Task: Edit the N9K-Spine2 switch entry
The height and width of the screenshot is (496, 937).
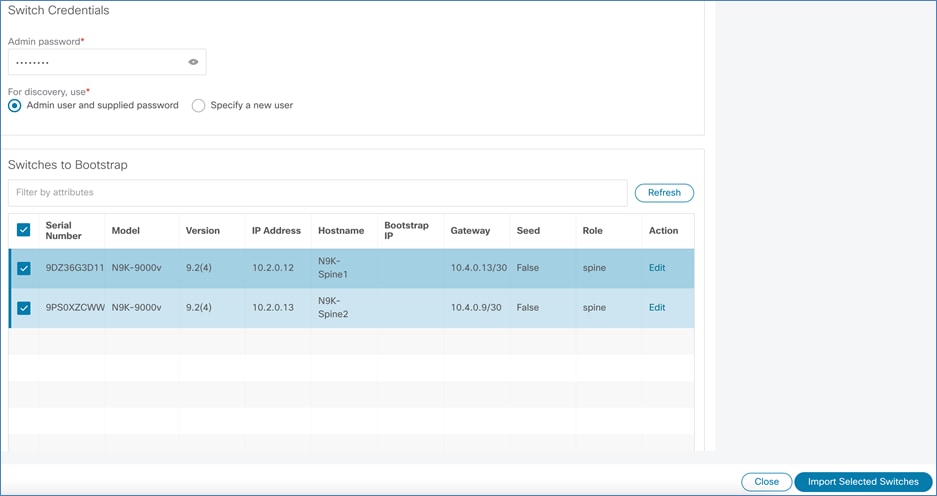Action: [x=657, y=307]
